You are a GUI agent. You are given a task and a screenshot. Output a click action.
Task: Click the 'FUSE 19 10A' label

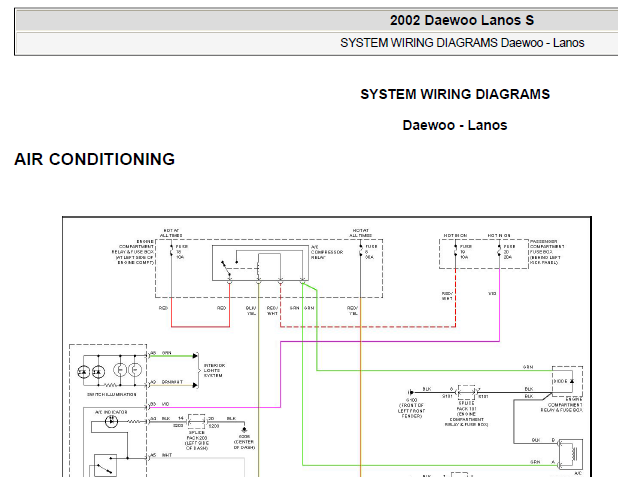[x=465, y=252]
